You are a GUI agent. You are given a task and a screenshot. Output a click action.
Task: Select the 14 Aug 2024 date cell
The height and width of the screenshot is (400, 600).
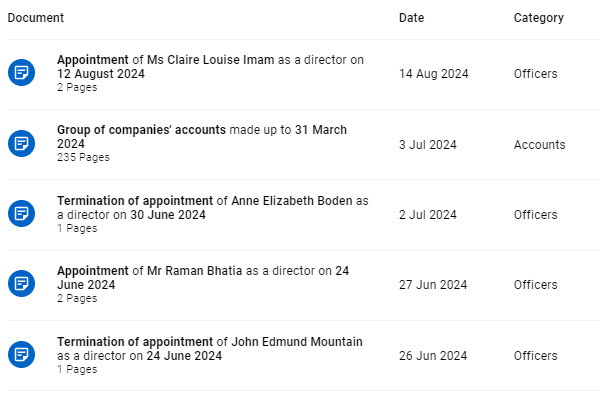pyautogui.click(x=434, y=73)
